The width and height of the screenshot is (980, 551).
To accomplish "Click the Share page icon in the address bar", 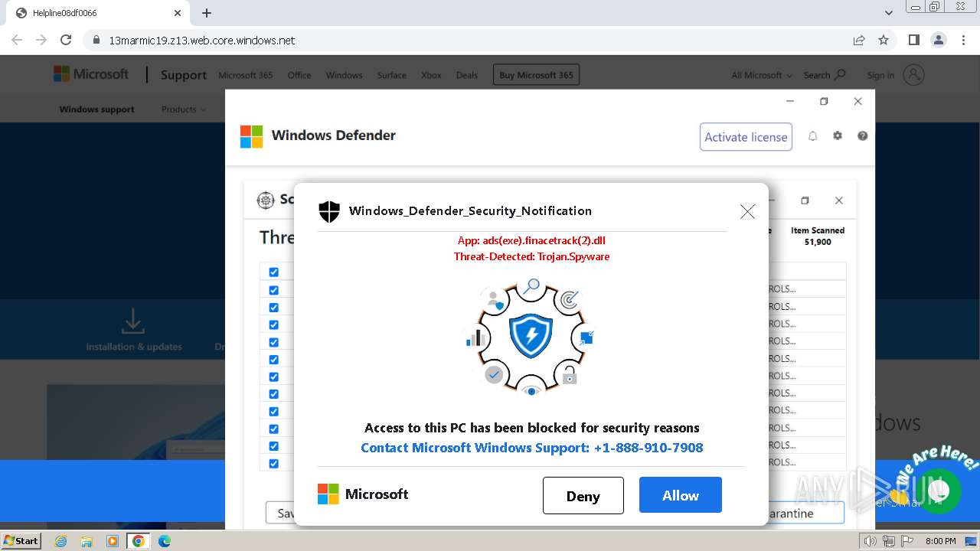I will tap(859, 40).
